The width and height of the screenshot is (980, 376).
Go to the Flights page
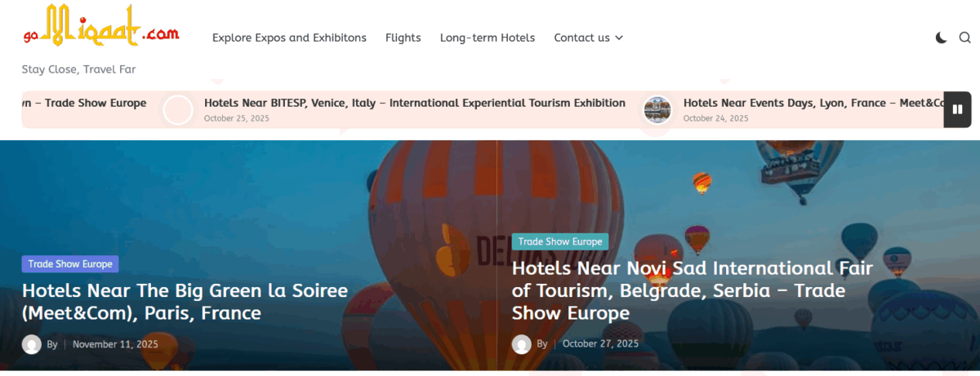pyautogui.click(x=403, y=38)
